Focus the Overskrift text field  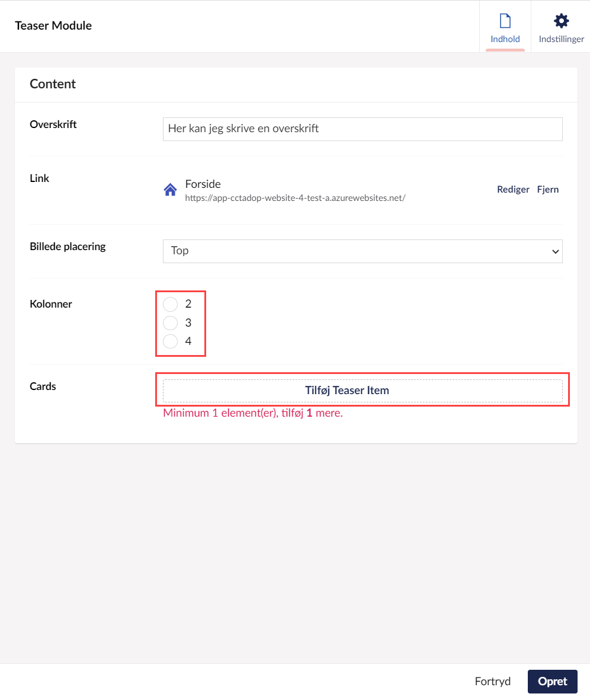[x=362, y=129]
